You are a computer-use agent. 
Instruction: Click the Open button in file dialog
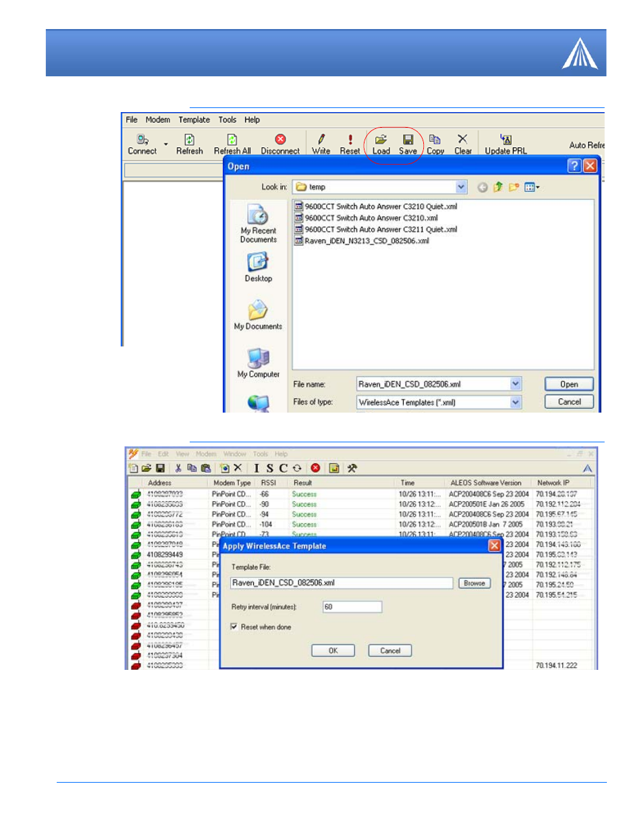pos(569,384)
